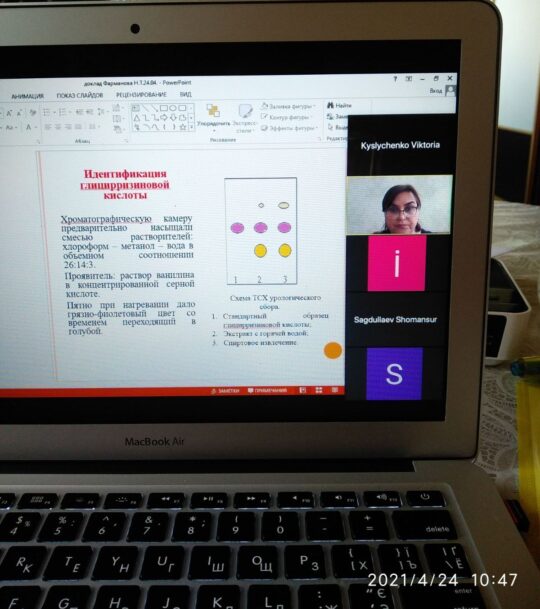
Task: Open the РЕЦЕНЗИРОВАНИЕ ribbon tab
Action: coord(141,94)
